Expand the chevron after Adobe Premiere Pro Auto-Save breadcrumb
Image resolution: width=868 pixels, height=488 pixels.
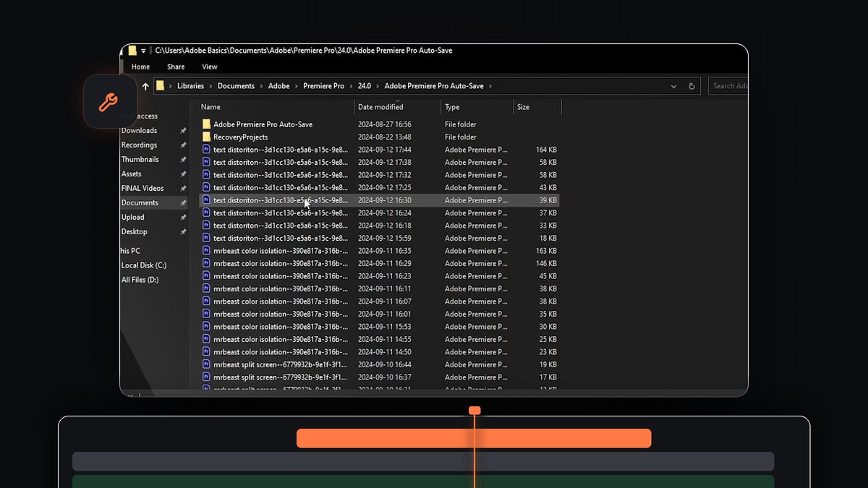click(490, 86)
